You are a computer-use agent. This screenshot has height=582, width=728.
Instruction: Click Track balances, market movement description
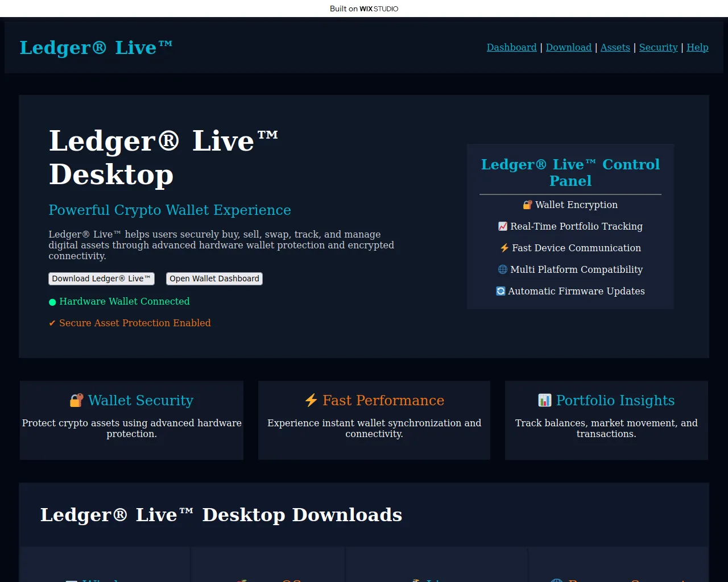pos(606,428)
